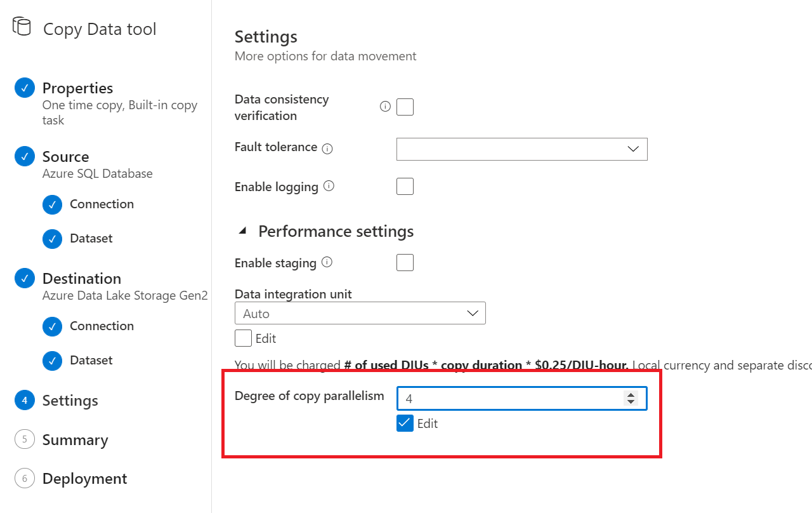Image resolution: width=812 pixels, height=513 pixels.
Task: Open the Dataset entry under Destination
Action: [x=89, y=360]
